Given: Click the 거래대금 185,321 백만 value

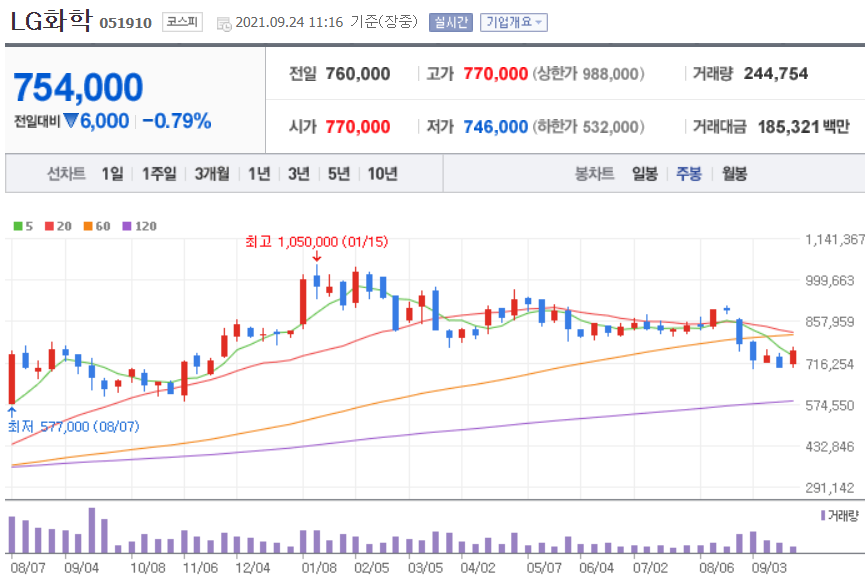Looking at the screenshot, I should 803,127.
